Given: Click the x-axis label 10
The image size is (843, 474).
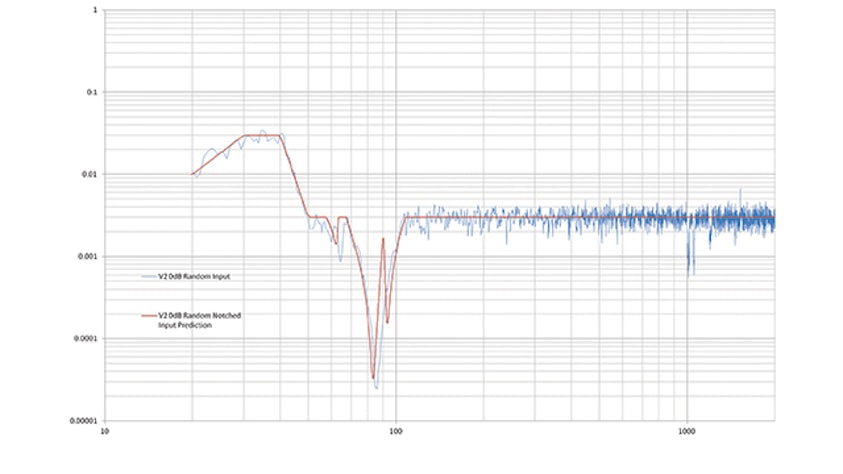Looking at the screenshot, I should (x=104, y=431).
